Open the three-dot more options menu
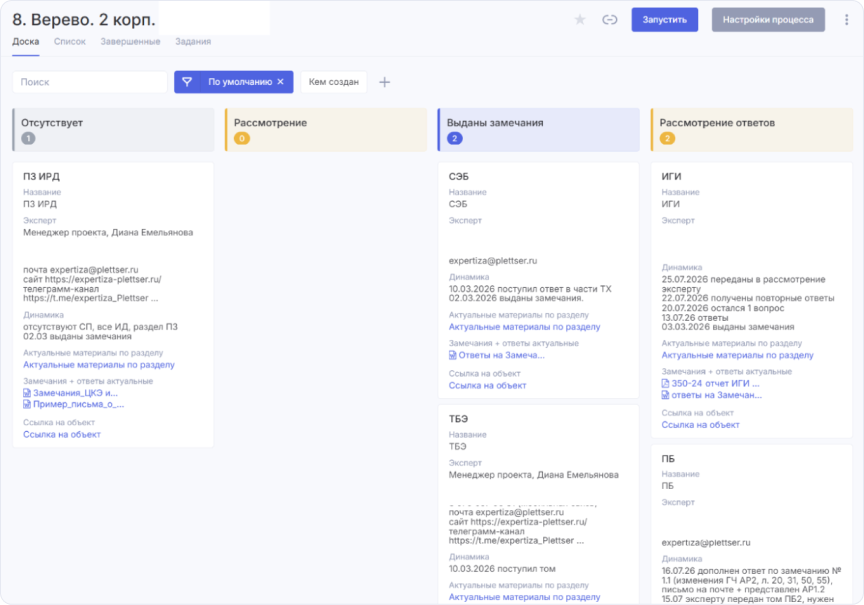 pos(846,20)
